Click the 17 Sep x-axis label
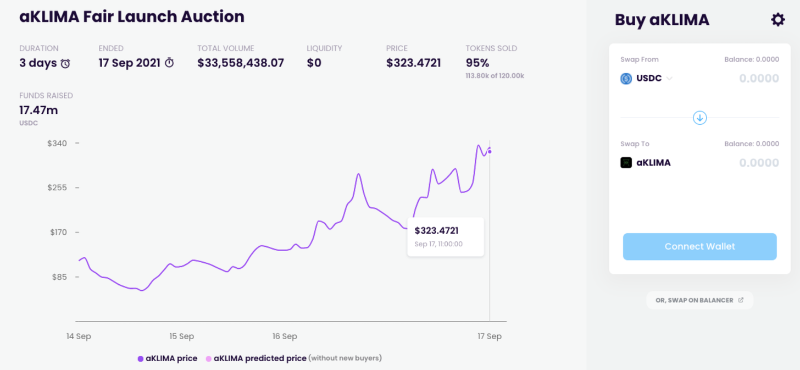800x370 pixels. (x=489, y=336)
